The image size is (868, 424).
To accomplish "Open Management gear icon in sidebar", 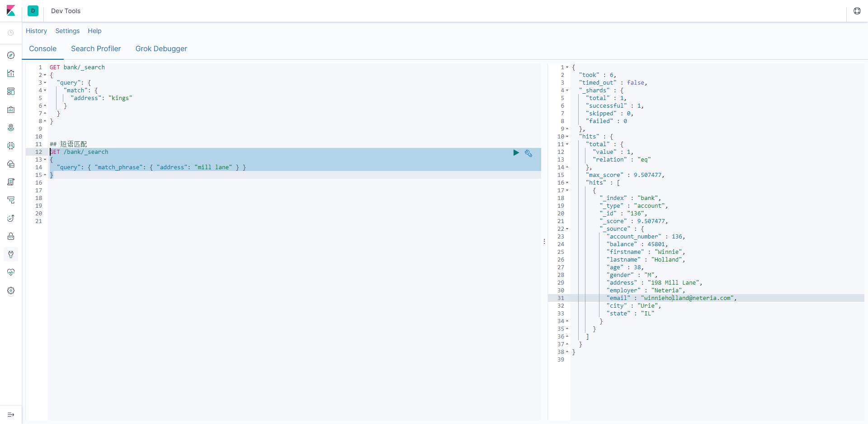I will [11, 291].
